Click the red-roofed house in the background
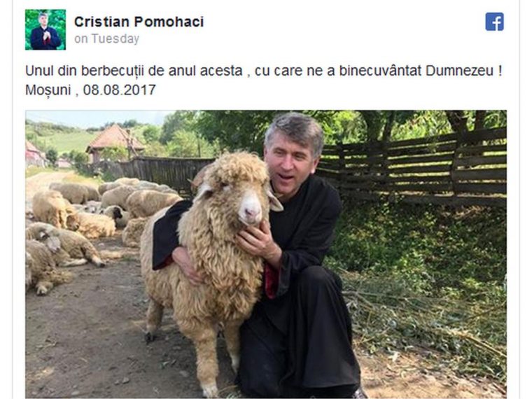The height and width of the screenshot is (399, 532). coord(115,142)
